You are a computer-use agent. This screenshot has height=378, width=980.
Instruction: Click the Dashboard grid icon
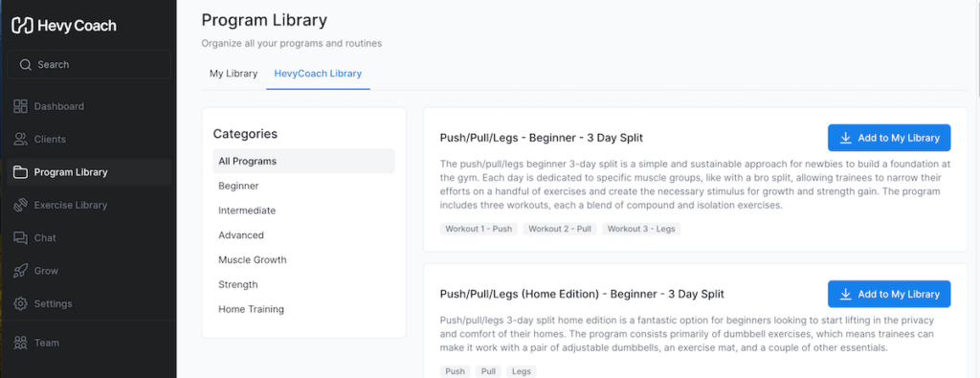[21, 106]
